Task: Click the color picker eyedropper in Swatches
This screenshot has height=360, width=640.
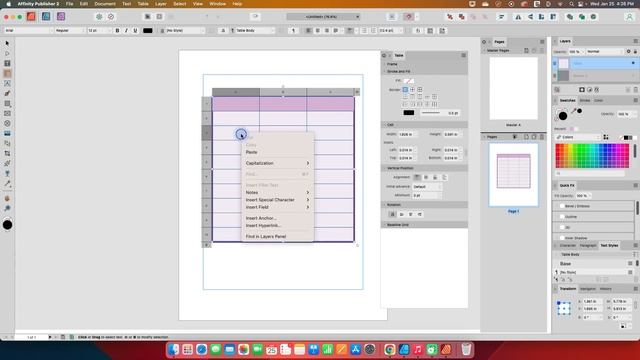Action: pos(574,111)
